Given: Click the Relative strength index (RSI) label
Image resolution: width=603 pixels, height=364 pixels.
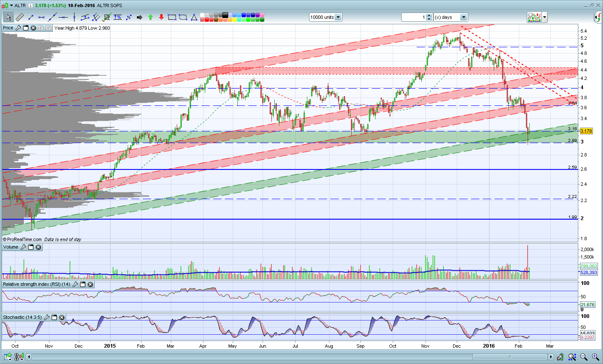Looking at the screenshot, I should pos(37,285).
